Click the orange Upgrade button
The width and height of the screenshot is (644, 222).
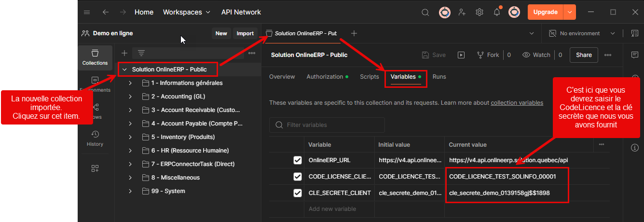coord(546,12)
